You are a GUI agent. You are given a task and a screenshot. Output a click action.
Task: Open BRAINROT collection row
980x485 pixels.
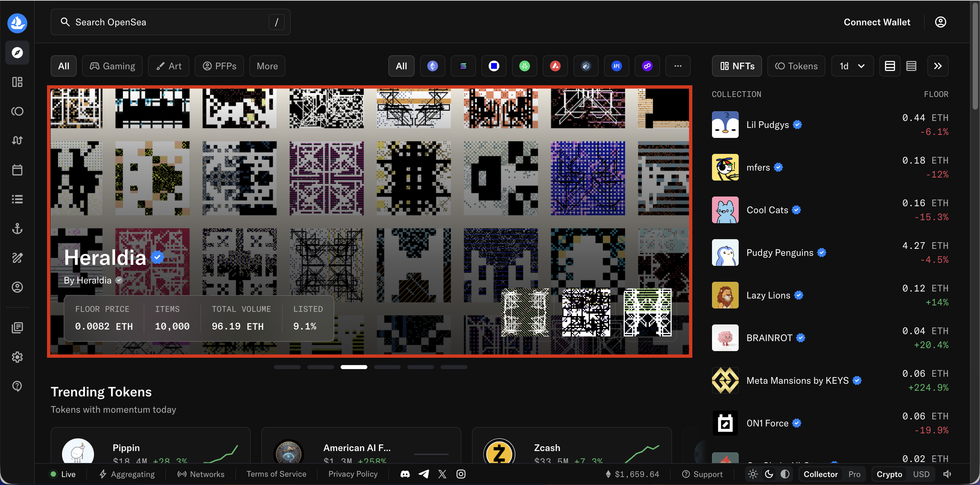[x=830, y=337]
